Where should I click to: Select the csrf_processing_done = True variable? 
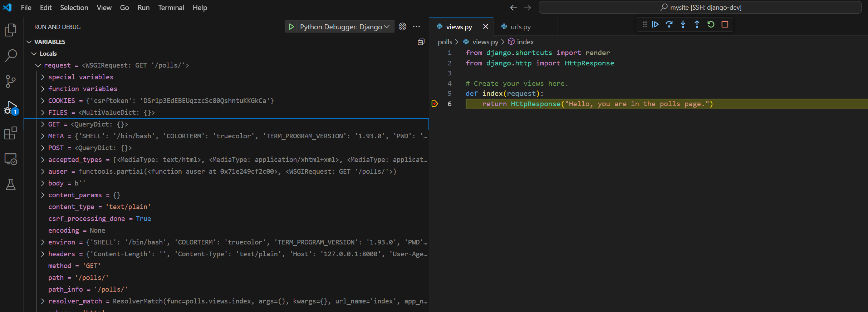pos(226,219)
